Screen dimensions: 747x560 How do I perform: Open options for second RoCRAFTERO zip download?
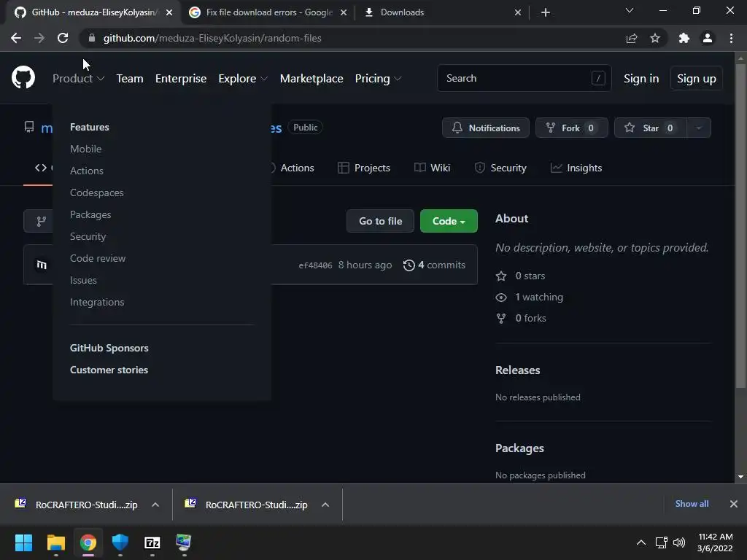coord(325,505)
